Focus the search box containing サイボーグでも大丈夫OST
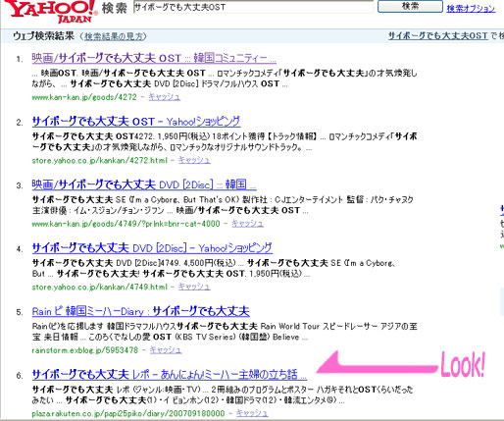Screen dimensions: 504x421 (x=253, y=7)
